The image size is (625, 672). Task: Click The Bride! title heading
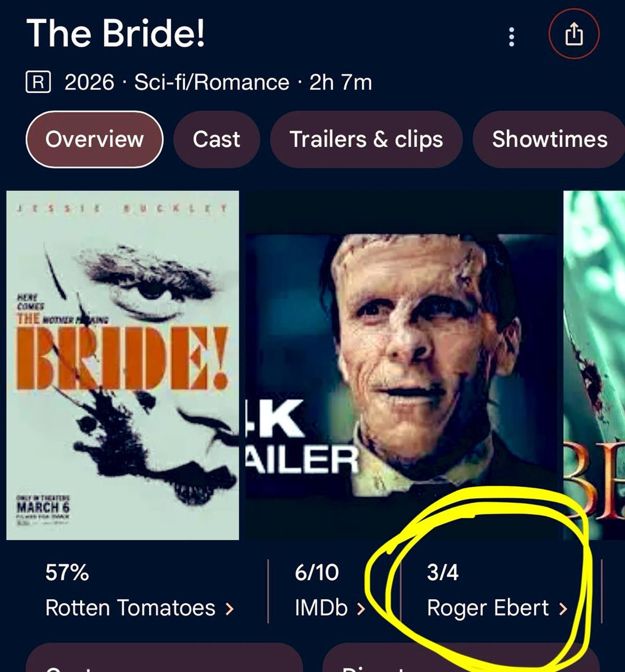(x=116, y=33)
